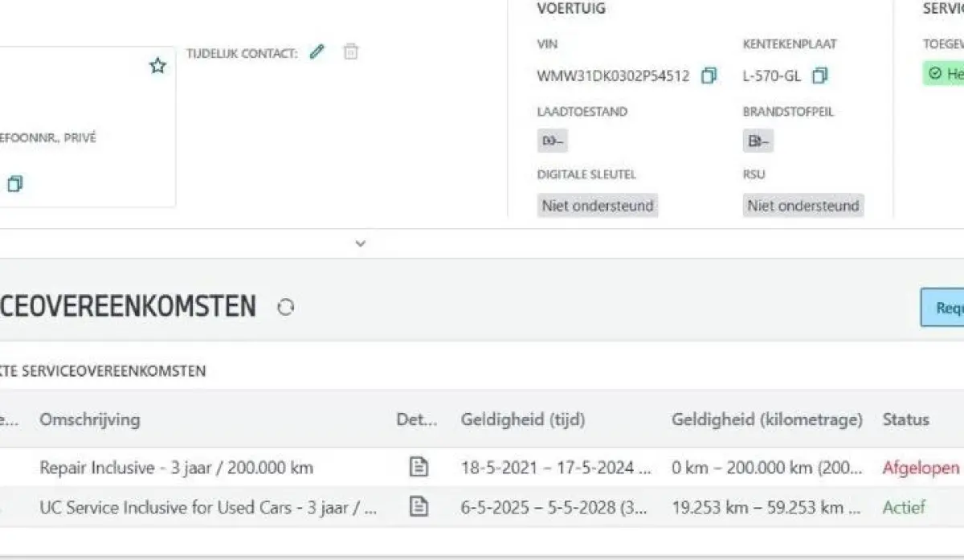Sort by Geldigheid (tijd) column header
964x560 pixels.
click(523, 419)
